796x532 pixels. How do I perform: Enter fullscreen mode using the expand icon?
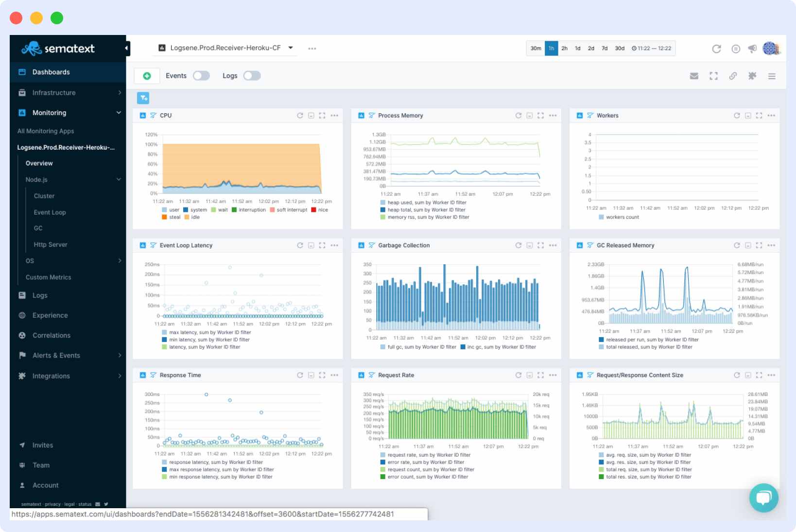point(713,76)
